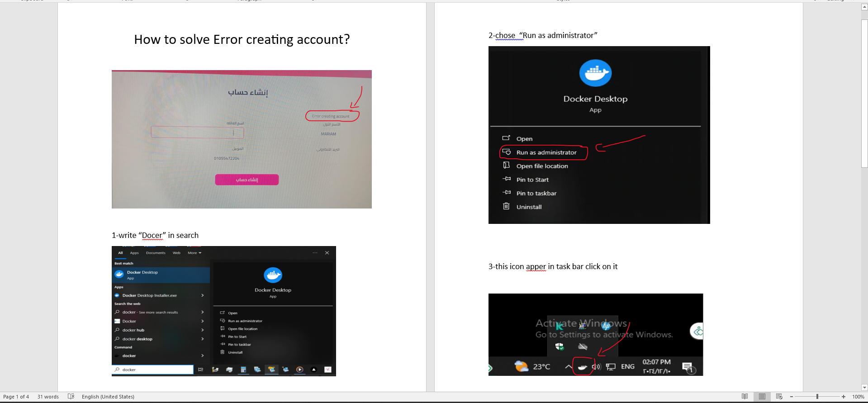Select the taskbar icon screenshot image
This screenshot has width=868, height=403.
[596, 335]
